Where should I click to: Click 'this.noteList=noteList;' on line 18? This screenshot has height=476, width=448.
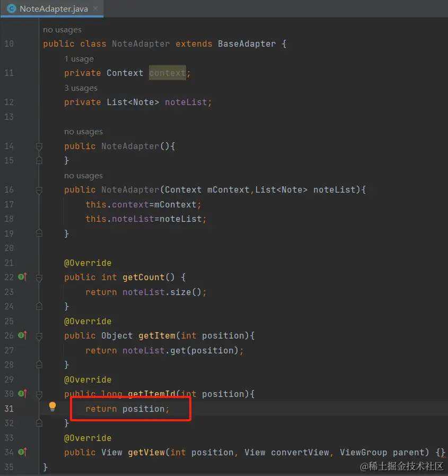pos(146,219)
